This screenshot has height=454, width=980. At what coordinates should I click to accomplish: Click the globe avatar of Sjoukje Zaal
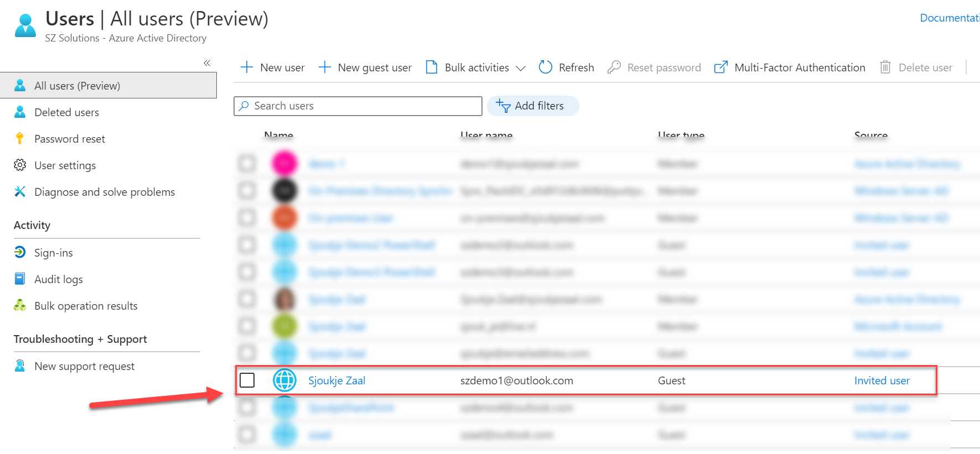[285, 380]
